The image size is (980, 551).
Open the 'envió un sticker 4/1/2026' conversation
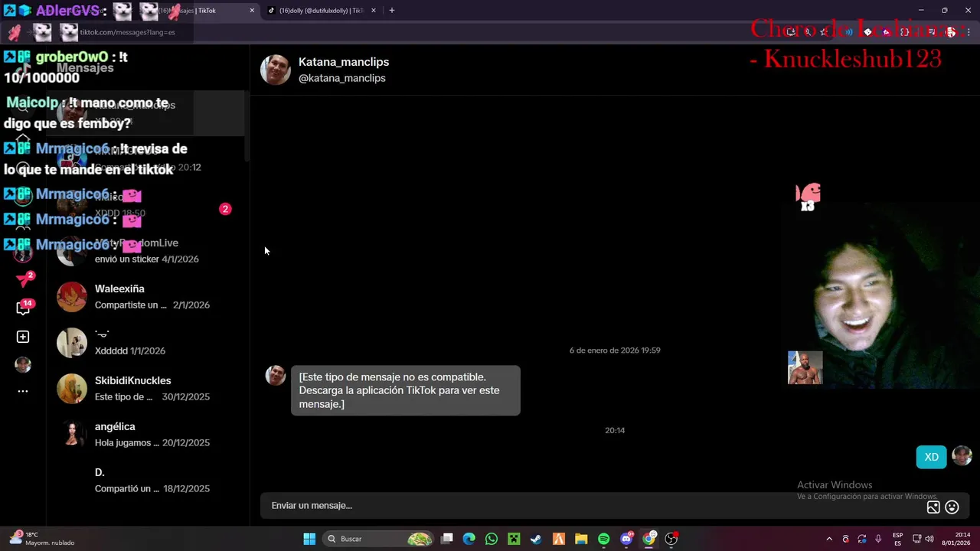[x=145, y=251]
